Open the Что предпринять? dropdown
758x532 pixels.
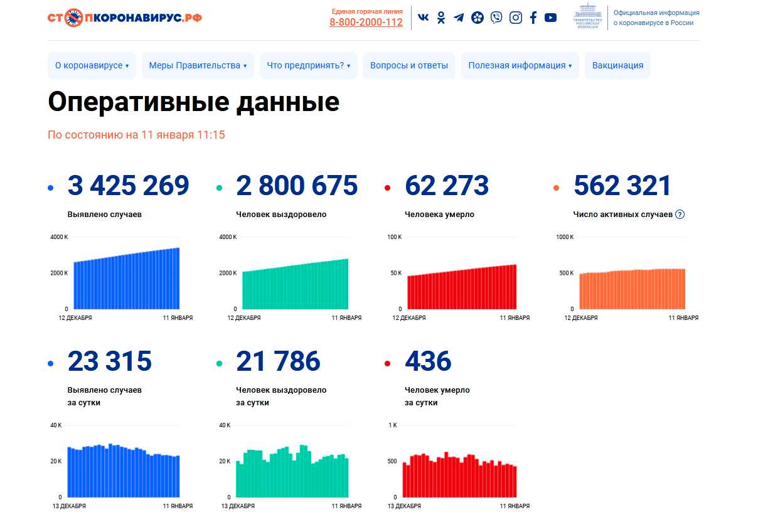308,66
